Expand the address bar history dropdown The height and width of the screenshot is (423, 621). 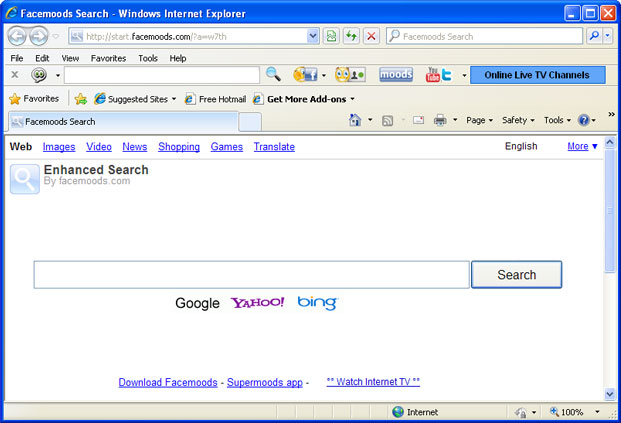click(x=313, y=36)
